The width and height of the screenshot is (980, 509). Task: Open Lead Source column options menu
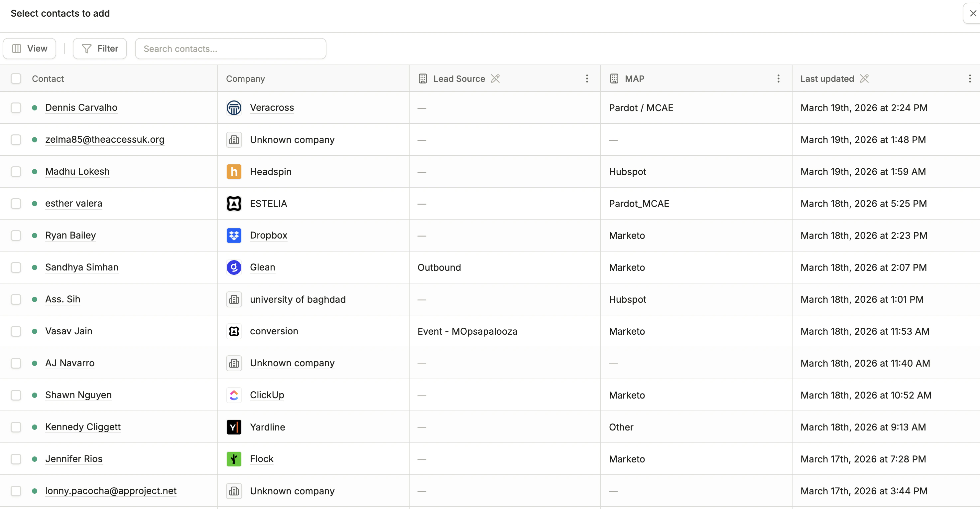[587, 79]
